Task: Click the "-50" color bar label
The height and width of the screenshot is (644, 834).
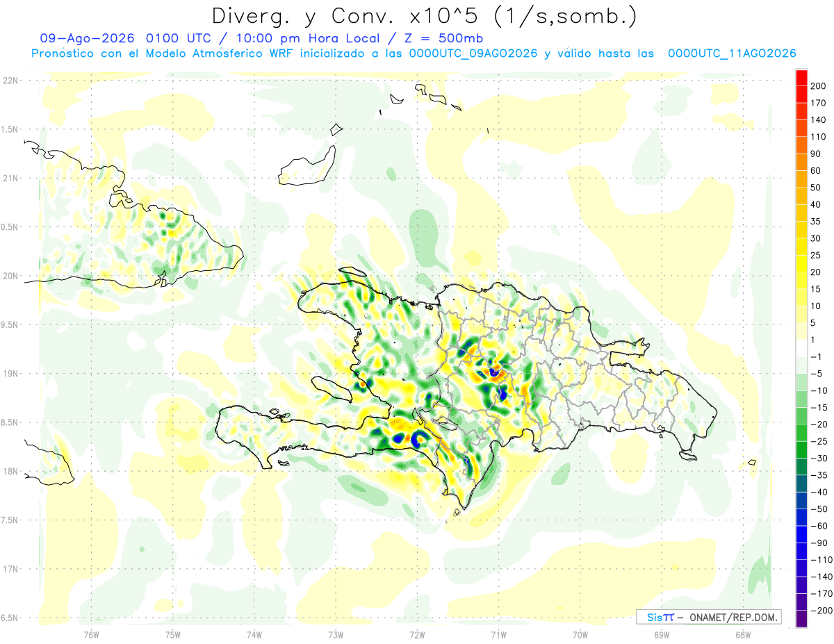Action: 819,509
